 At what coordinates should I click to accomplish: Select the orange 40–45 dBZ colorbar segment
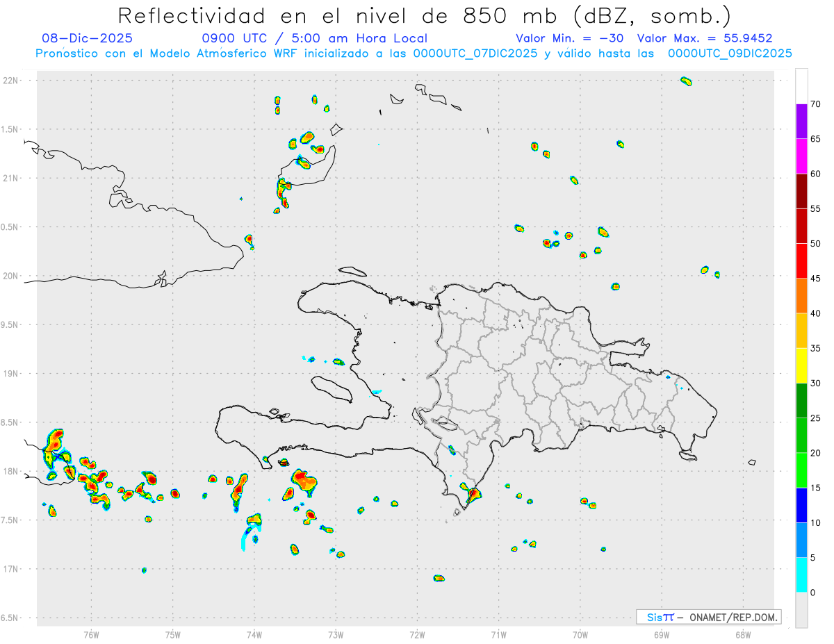point(801,295)
